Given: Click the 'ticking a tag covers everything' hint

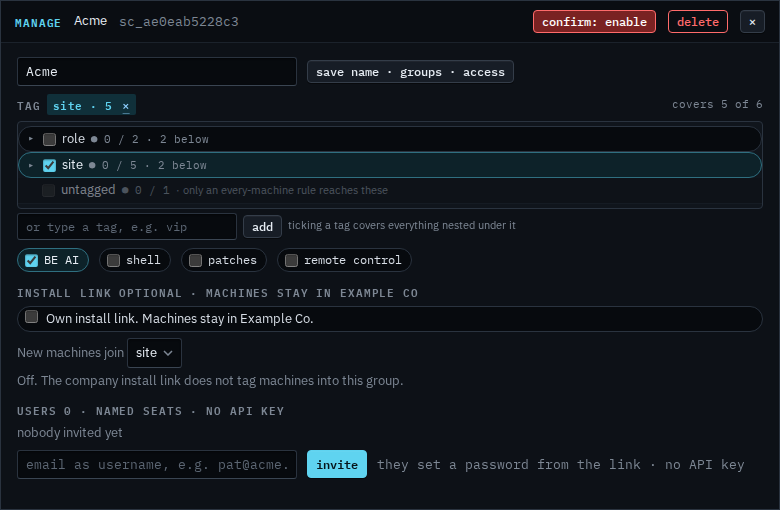Looking at the screenshot, I should [401, 225].
